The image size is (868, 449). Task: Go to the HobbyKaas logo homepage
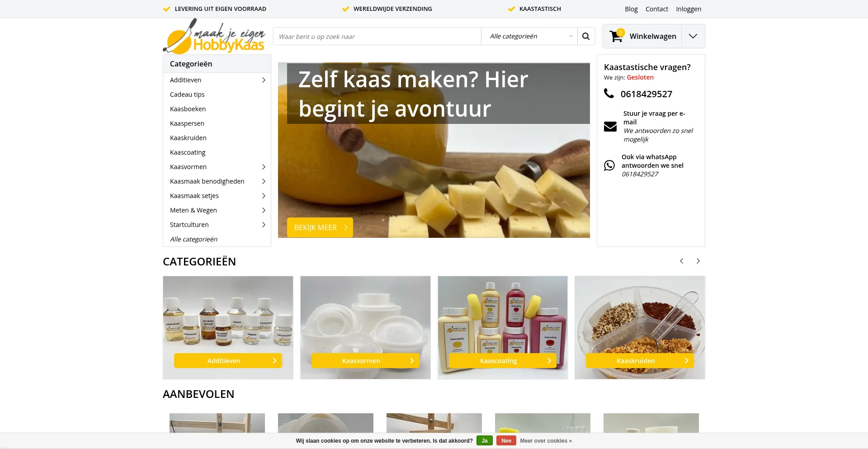tap(214, 36)
